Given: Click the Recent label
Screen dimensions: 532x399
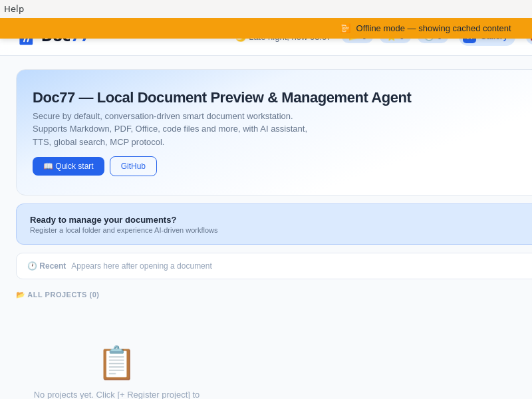Looking at the screenshot, I should 53,266.
